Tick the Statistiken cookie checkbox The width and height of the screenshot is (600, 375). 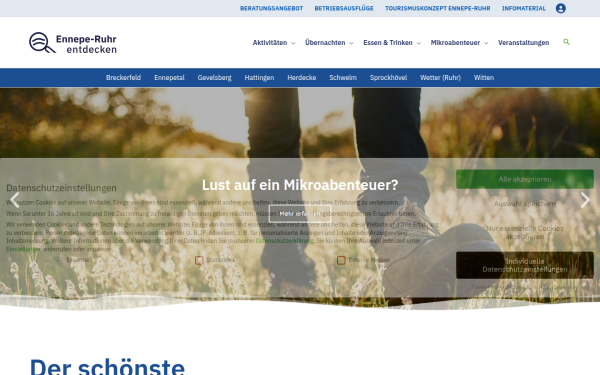(199, 260)
